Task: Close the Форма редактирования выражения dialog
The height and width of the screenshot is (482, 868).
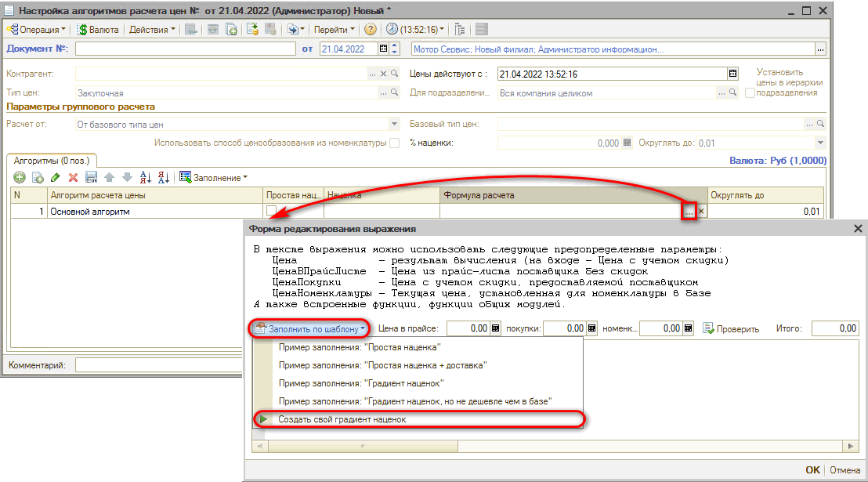Action: click(858, 228)
